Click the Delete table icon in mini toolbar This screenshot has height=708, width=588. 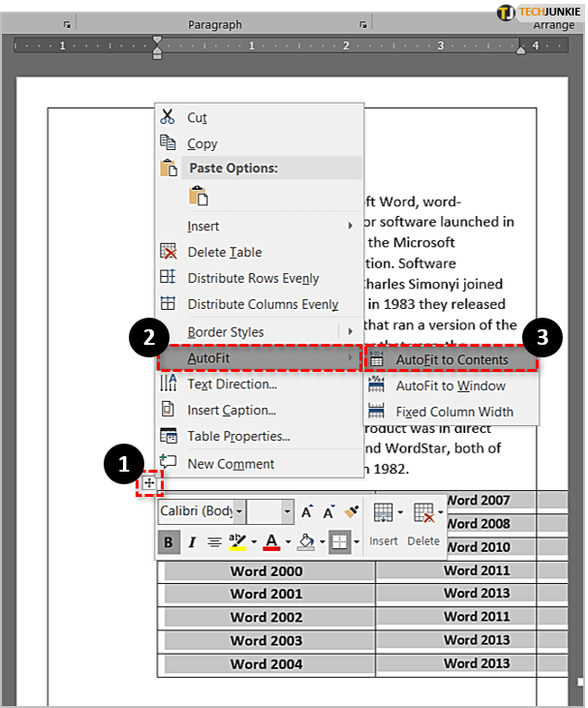point(423,513)
